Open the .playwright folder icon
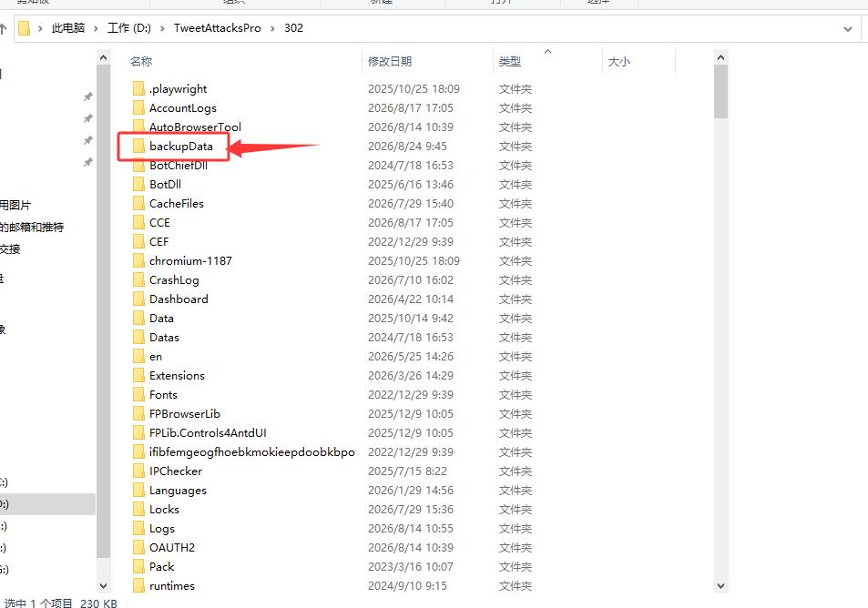Screen dimensions: 868x608 pos(138,88)
